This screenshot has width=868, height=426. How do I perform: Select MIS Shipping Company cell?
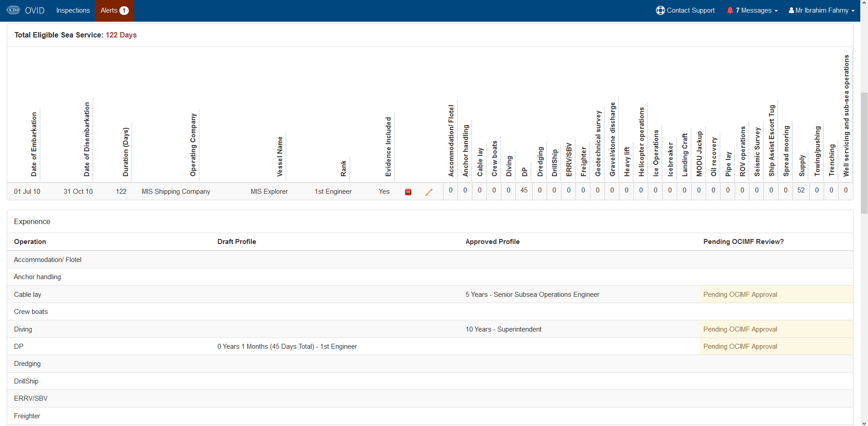(x=176, y=192)
